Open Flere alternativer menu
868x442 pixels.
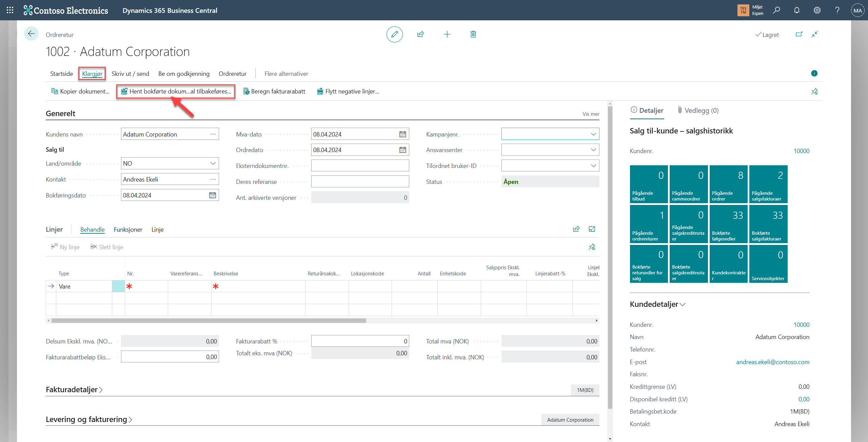(286, 74)
